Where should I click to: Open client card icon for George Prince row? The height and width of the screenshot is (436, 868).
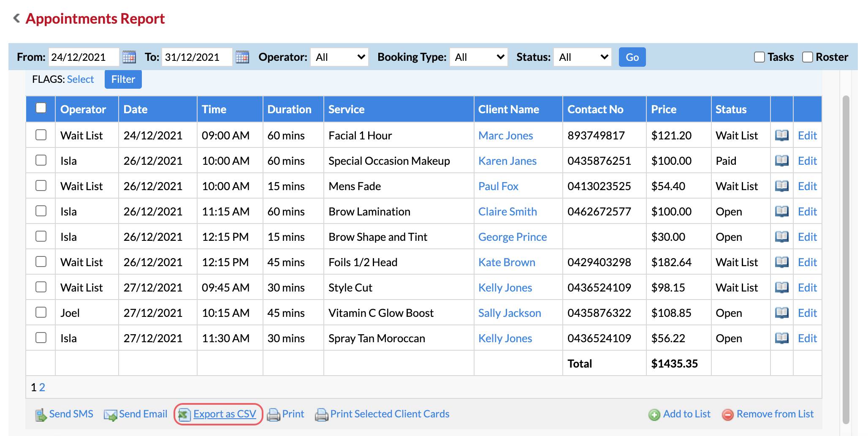[x=782, y=237]
